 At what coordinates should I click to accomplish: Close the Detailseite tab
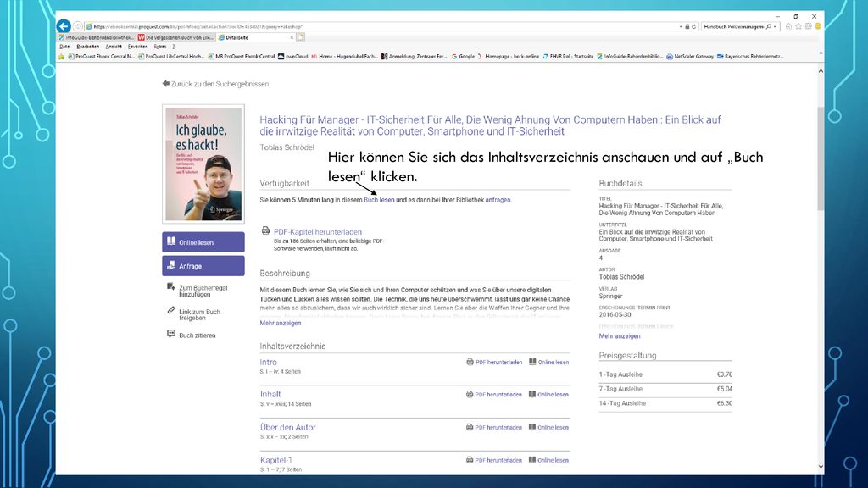[x=292, y=37]
